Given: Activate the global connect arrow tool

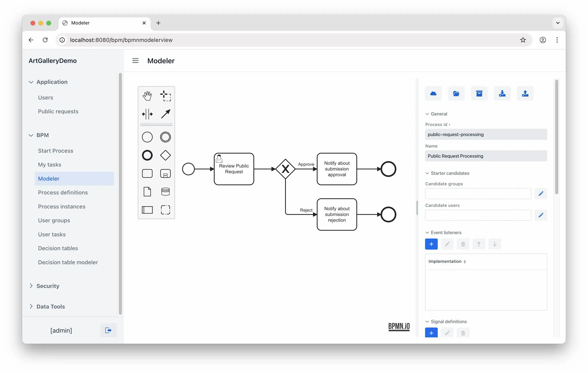Looking at the screenshot, I should 165,114.
